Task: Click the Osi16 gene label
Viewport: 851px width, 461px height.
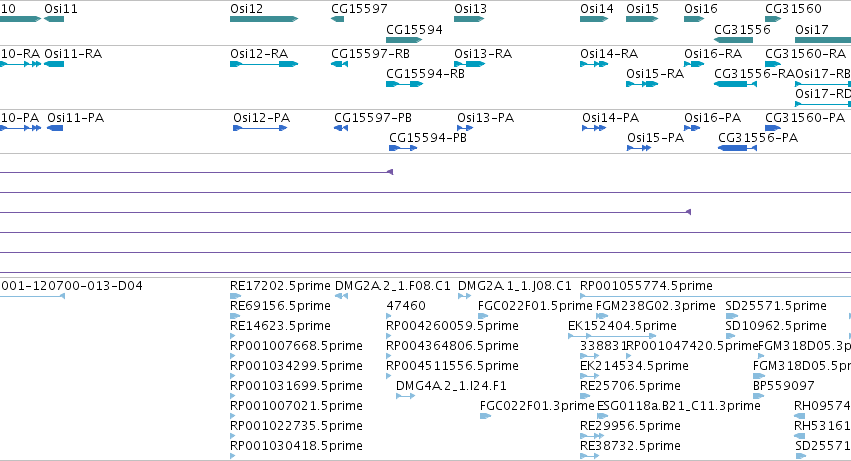Action: [701, 9]
